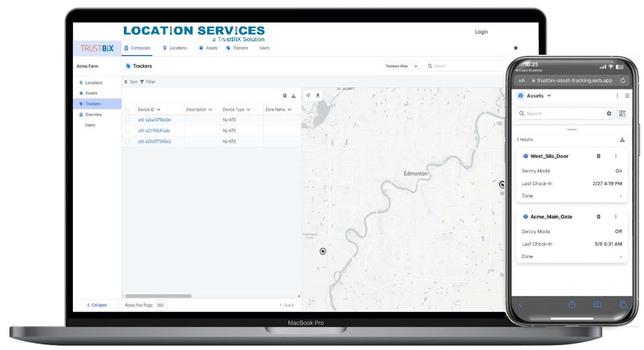Open the Device Type column dropdown
The width and height of the screenshot is (644, 350).
pos(248,110)
